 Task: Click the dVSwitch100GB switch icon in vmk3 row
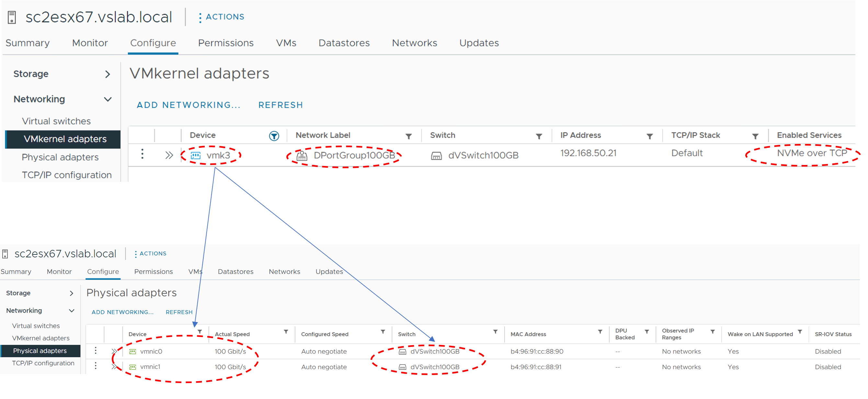(x=436, y=156)
